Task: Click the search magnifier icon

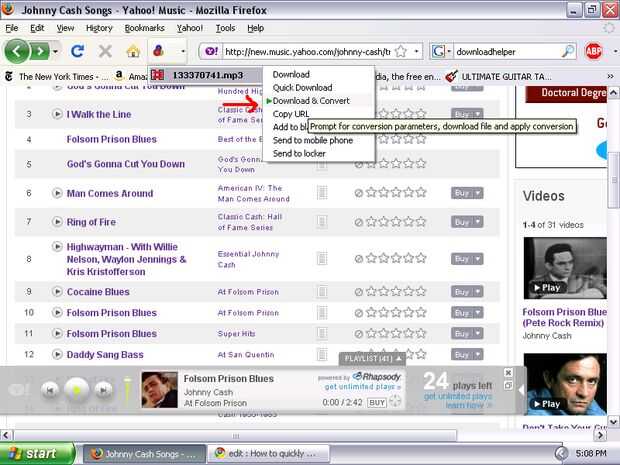Action: [568, 51]
